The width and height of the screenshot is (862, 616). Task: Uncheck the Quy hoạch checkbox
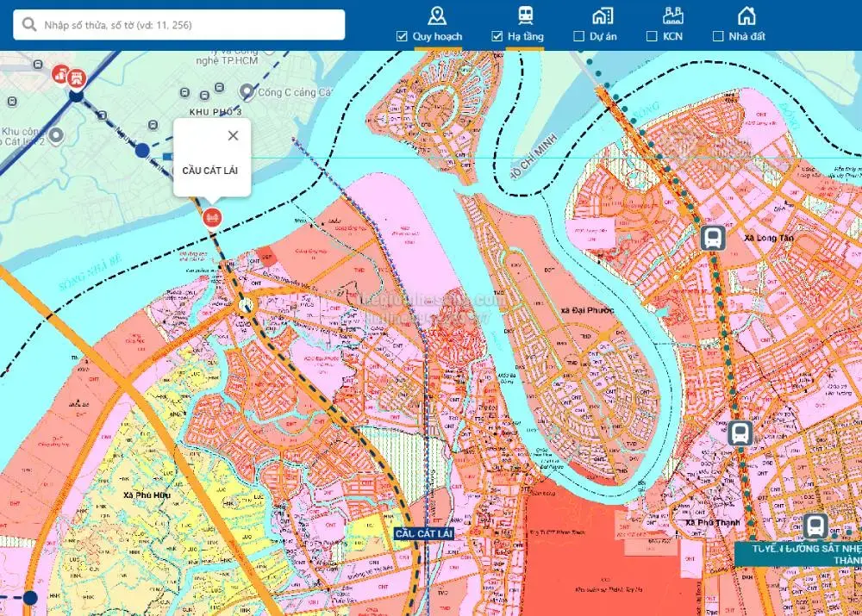point(402,36)
